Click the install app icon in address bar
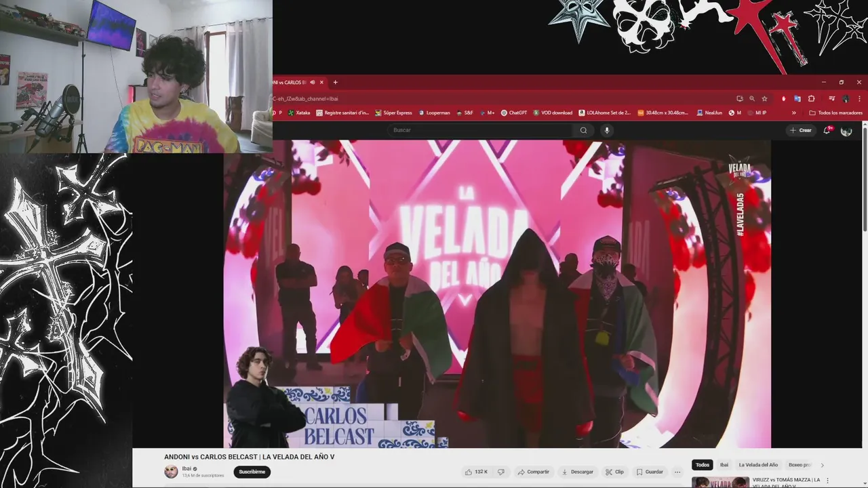The height and width of the screenshot is (488, 868). tap(740, 98)
